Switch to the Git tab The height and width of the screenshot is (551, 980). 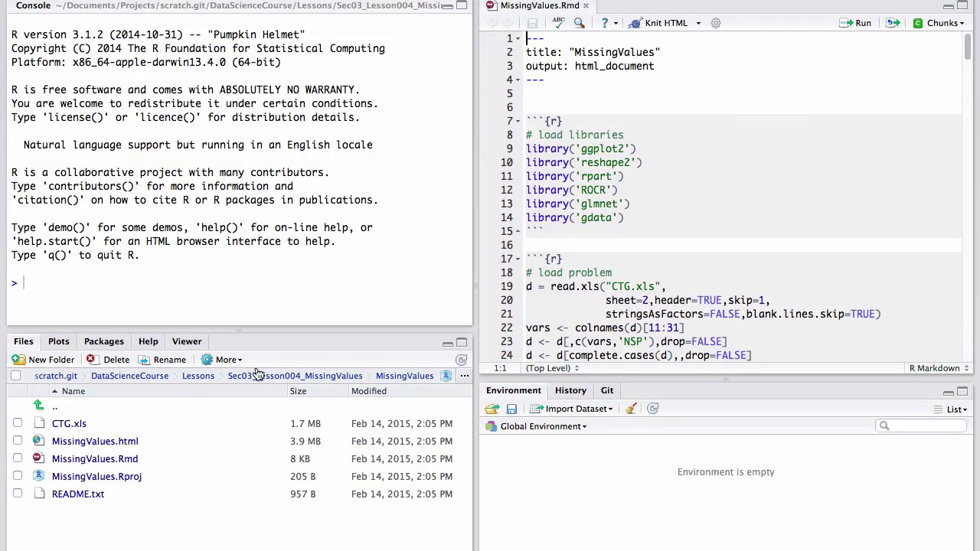(607, 390)
